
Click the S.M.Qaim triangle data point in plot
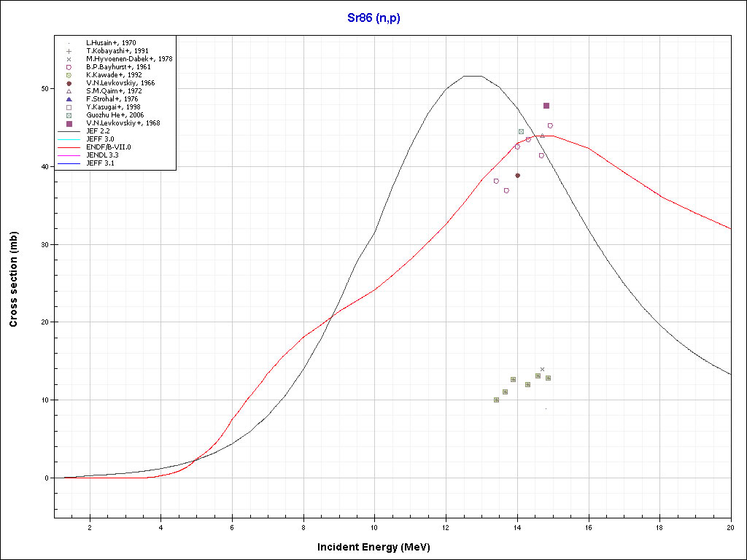pyautogui.click(x=542, y=136)
